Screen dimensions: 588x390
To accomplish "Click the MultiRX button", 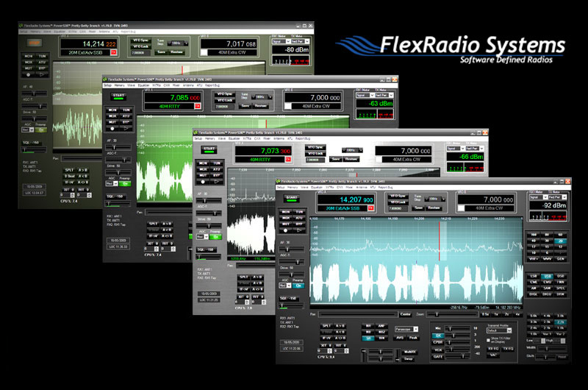I will [410, 352].
